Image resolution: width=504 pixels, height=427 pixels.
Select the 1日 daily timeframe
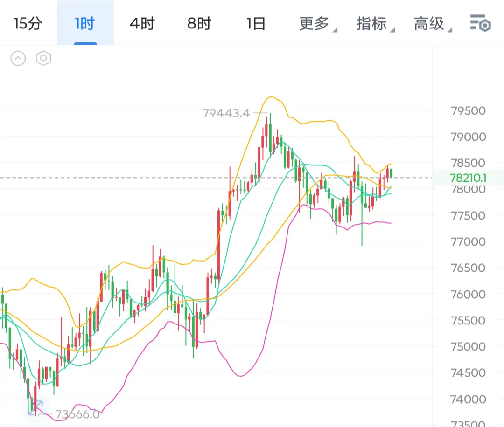[256, 23]
